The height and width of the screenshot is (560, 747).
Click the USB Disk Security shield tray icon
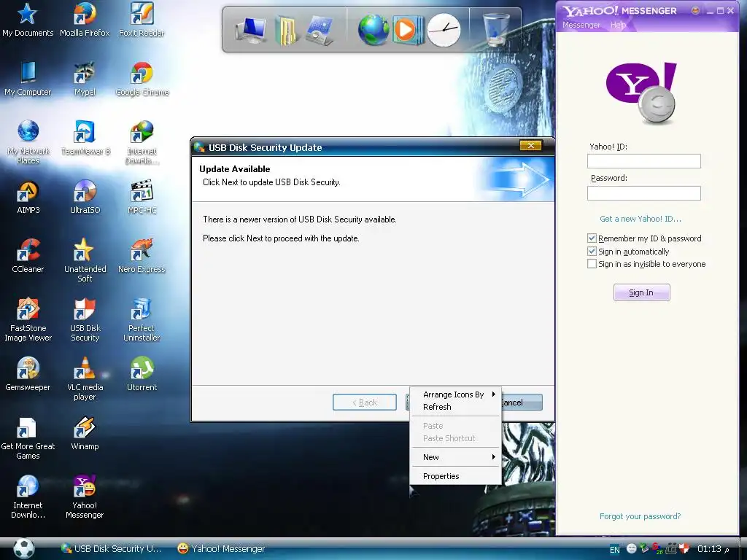(x=684, y=548)
